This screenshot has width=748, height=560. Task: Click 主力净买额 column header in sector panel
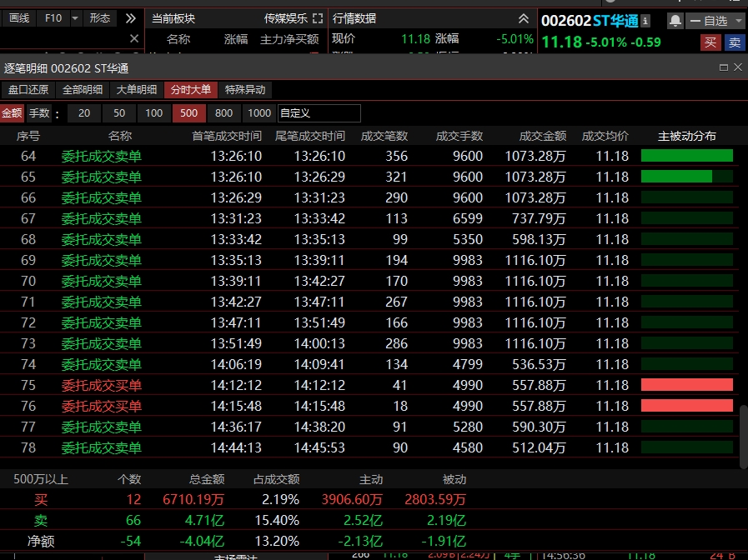coord(289,39)
